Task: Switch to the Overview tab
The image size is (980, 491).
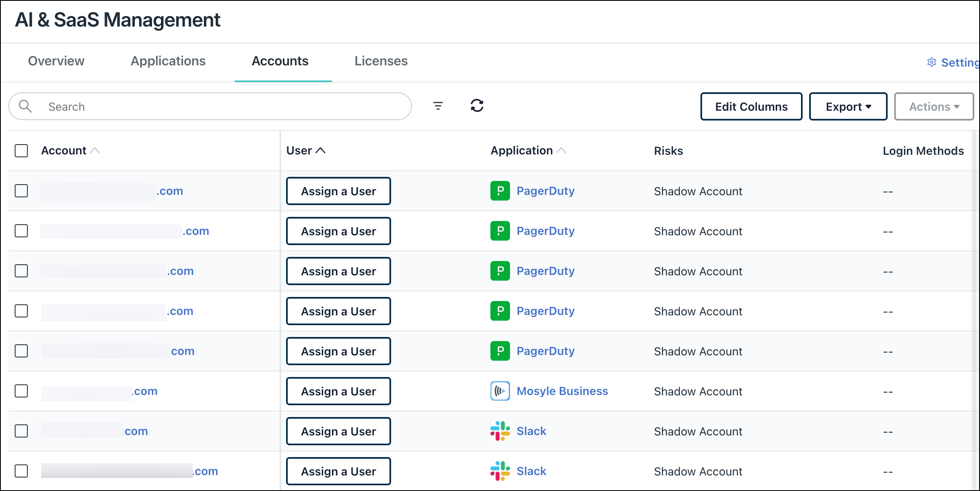Action: pyautogui.click(x=56, y=61)
